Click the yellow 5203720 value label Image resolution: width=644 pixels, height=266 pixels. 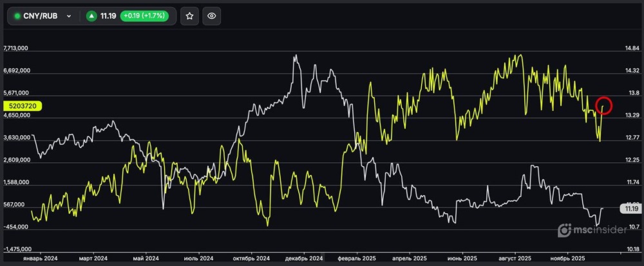23,106
